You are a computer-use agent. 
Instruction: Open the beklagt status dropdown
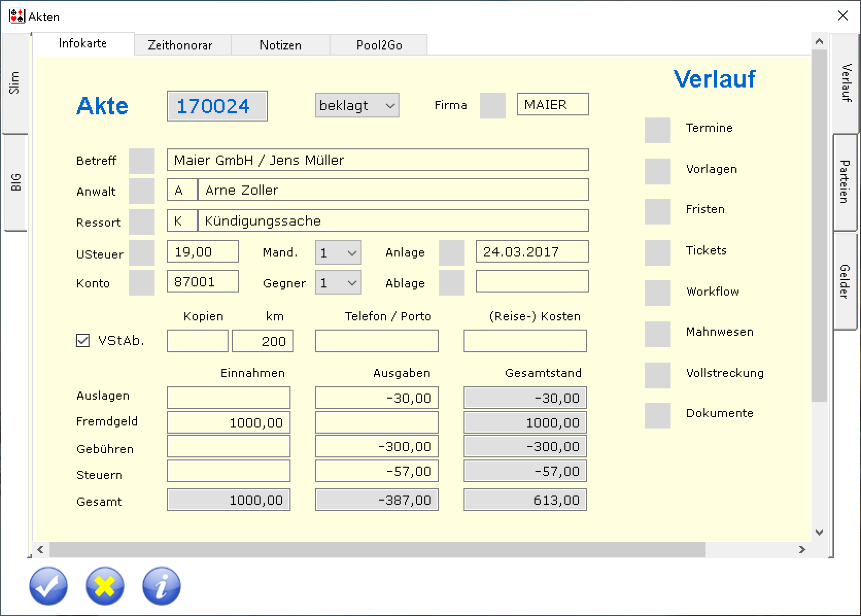357,106
